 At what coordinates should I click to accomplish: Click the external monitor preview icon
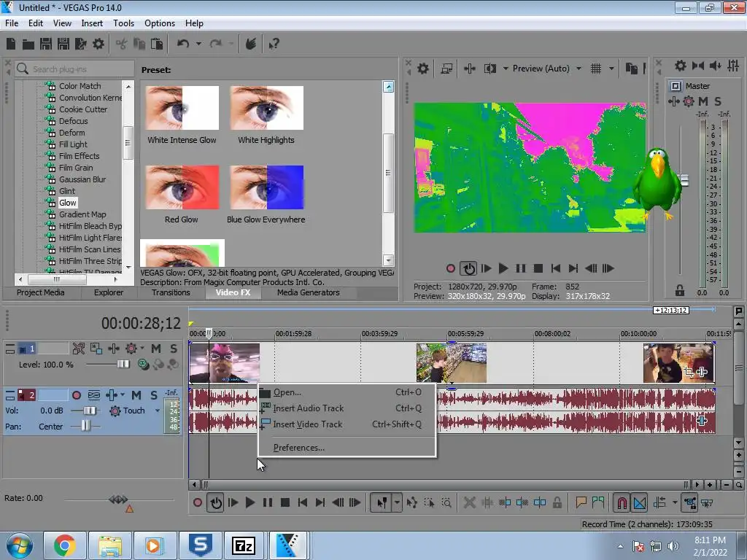pos(446,69)
